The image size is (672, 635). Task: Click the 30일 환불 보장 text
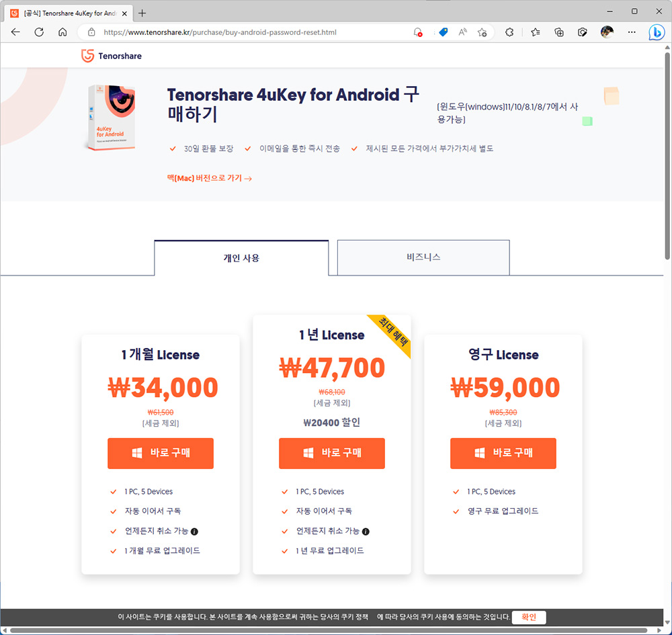click(208, 149)
